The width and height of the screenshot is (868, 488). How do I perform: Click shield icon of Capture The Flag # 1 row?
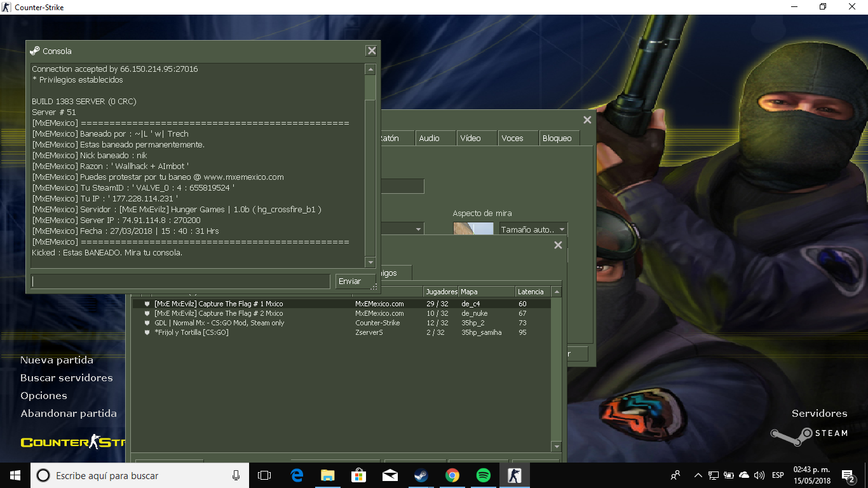click(x=147, y=304)
